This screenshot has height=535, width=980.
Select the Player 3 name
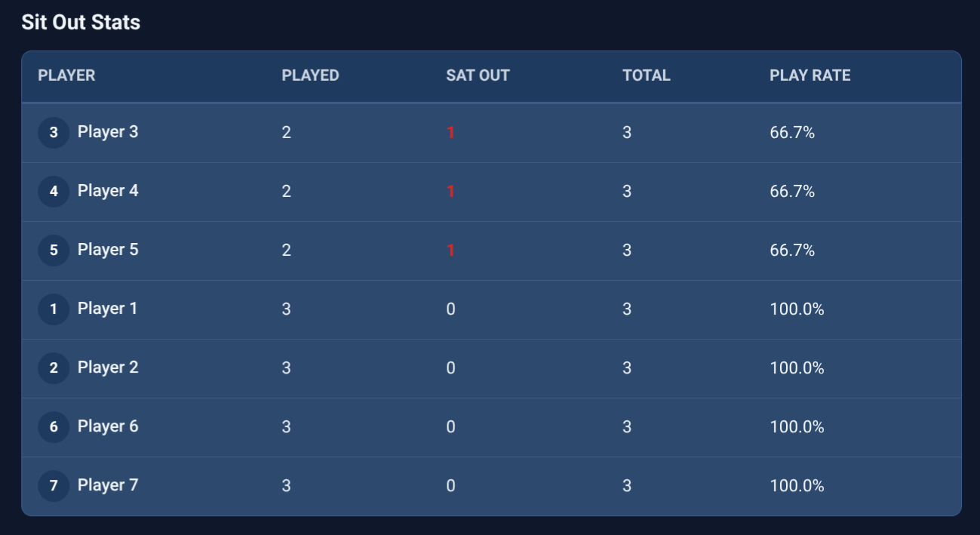[x=108, y=132]
